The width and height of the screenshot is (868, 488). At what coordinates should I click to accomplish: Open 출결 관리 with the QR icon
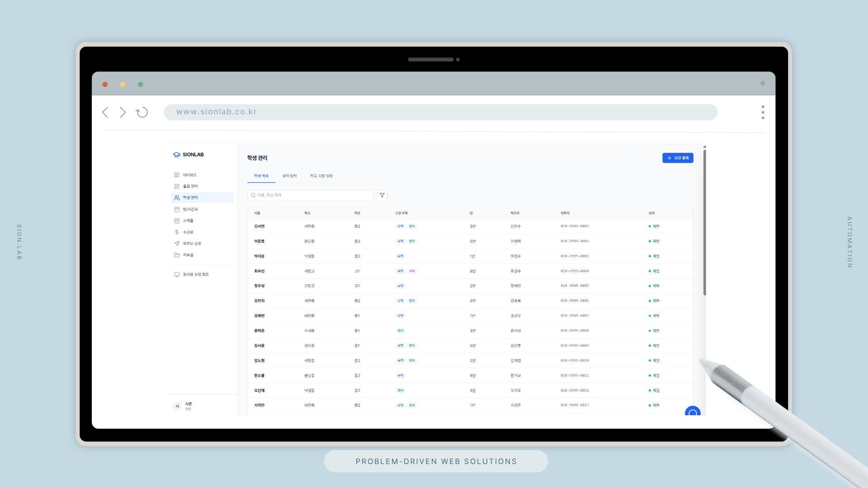click(x=190, y=186)
